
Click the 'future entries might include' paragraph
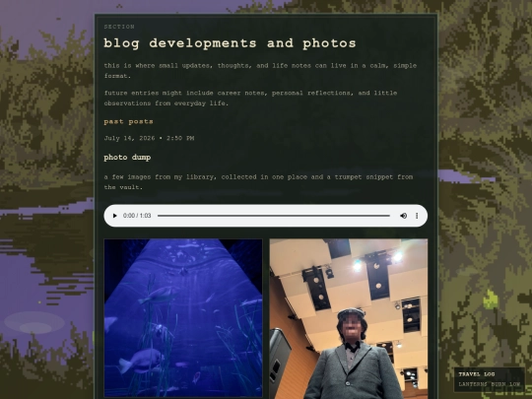(x=251, y=99)
